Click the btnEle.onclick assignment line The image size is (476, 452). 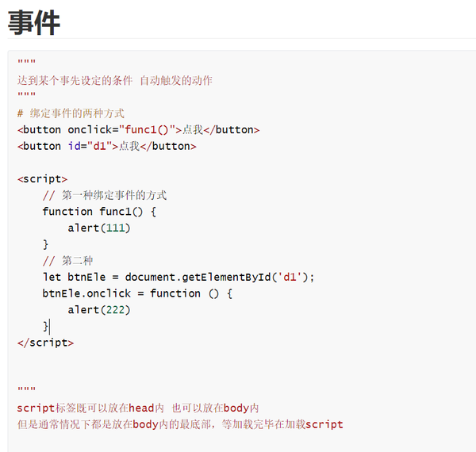(x=137, y=293)
